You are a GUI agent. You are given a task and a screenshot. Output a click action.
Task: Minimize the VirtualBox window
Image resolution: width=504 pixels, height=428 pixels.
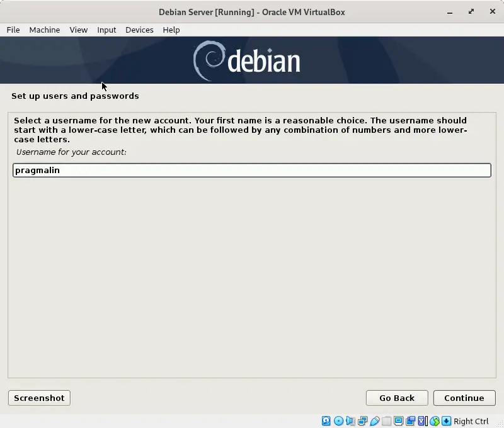click(x=450, y=12)
